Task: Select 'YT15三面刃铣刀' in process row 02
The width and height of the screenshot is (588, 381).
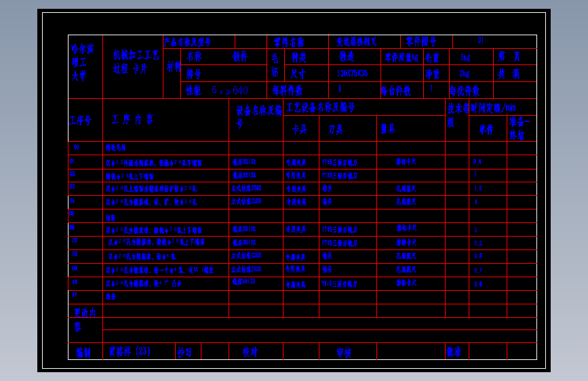Action: pos(339,176)
